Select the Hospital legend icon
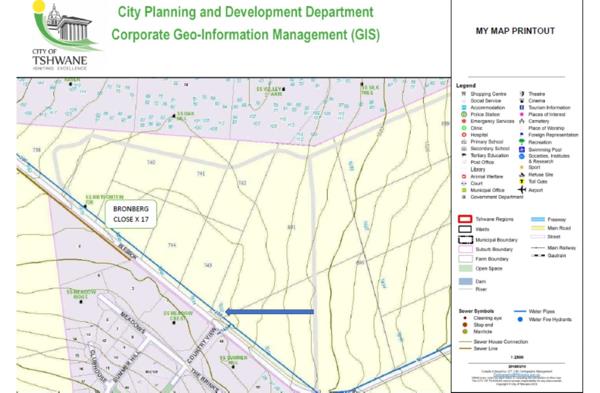The image size is (600, 393). (464, 135)
